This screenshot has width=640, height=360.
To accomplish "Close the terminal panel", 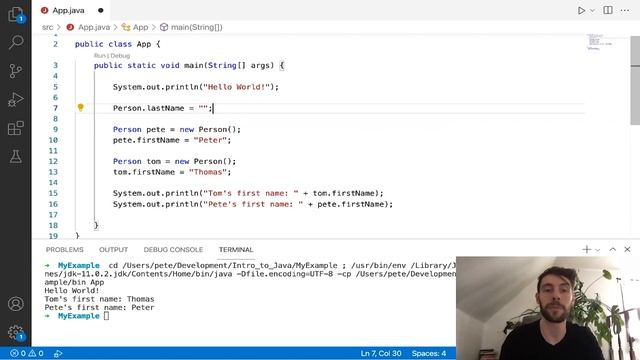I will (627, 249).
